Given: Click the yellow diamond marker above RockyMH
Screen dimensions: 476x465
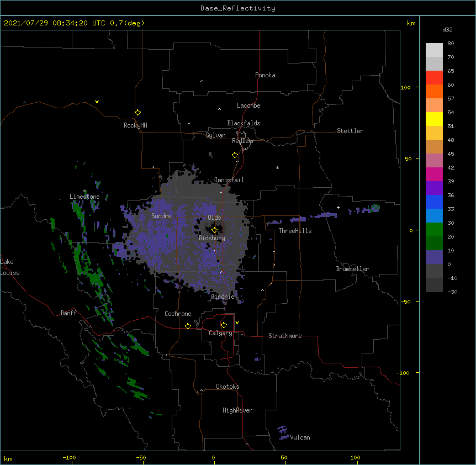Looking at the screenshot, I should (x=138, y=113).
